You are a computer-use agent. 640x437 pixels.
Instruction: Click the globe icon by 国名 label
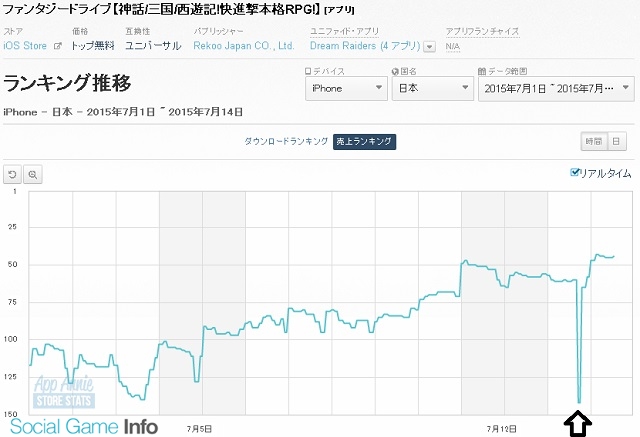(x=397, y=72)
